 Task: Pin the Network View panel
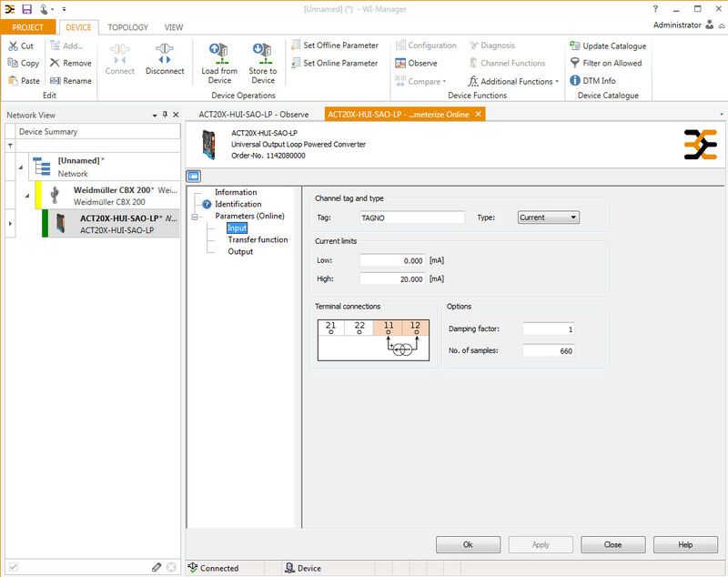(165, 116)
